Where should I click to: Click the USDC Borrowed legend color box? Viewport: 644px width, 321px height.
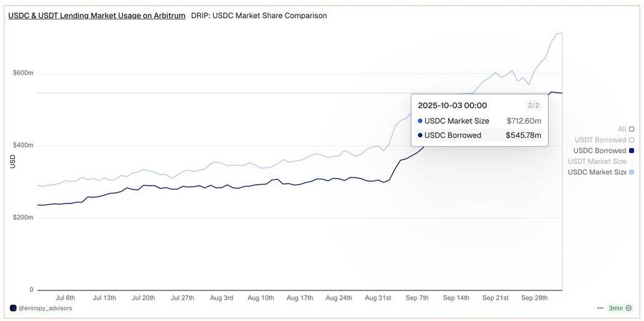(x=632, y=151)
